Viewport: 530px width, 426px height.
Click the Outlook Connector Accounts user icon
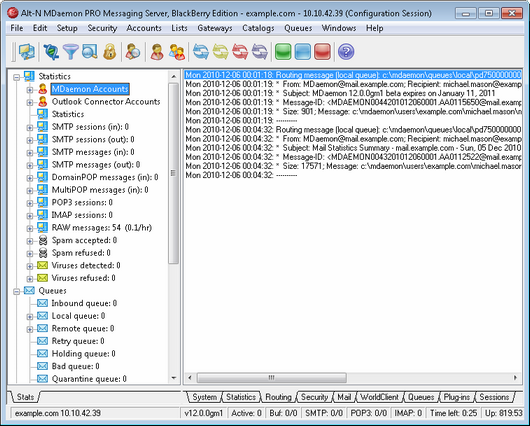43,101
